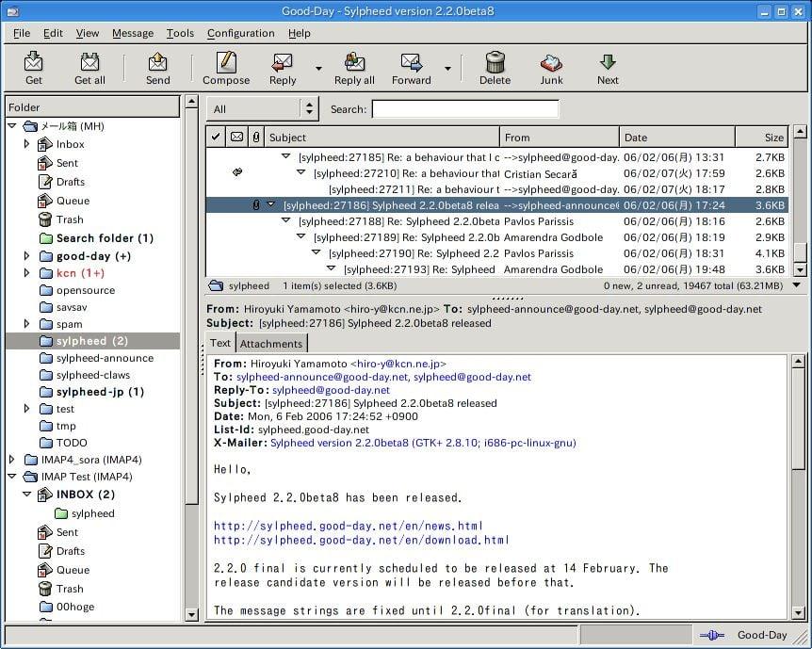The image size is (812, 649).
Task: Click paperclip icon on message 27186
Action: click(x=256, y=205)
